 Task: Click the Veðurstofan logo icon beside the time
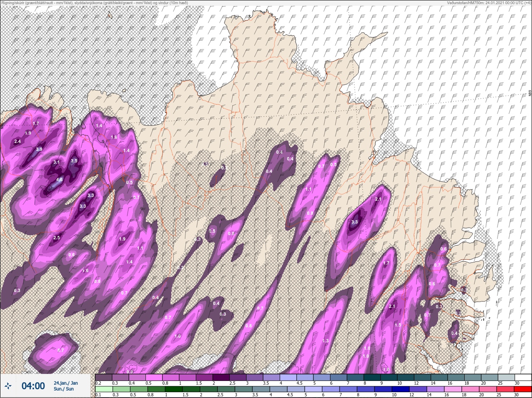click(x=8, y=386)
